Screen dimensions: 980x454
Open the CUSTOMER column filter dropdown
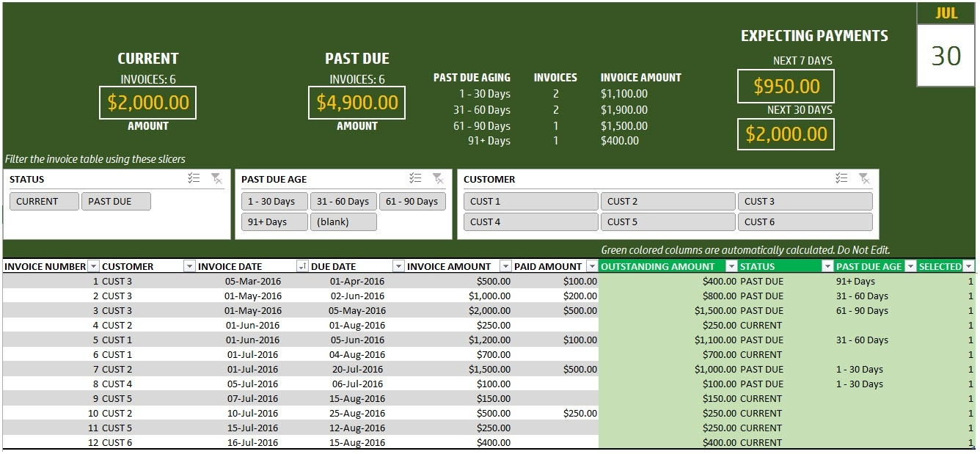coord(189,266)
